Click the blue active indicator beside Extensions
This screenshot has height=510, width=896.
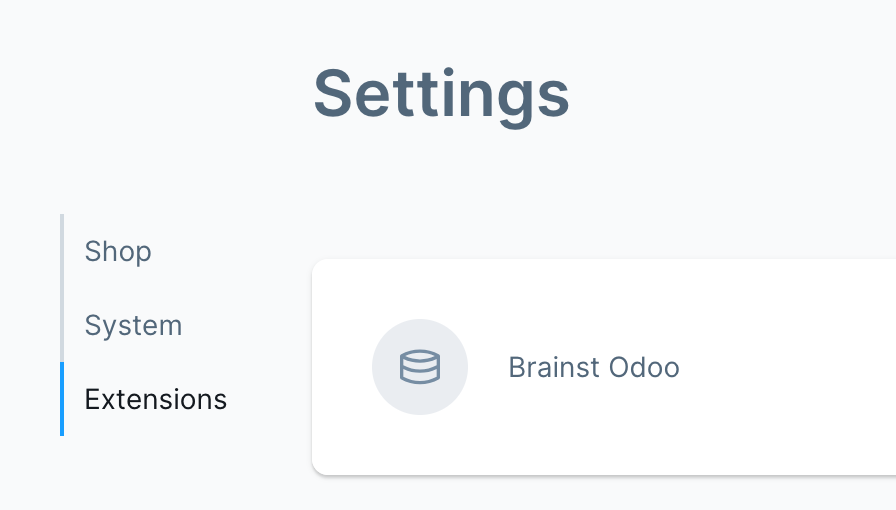tap(62, 399)
